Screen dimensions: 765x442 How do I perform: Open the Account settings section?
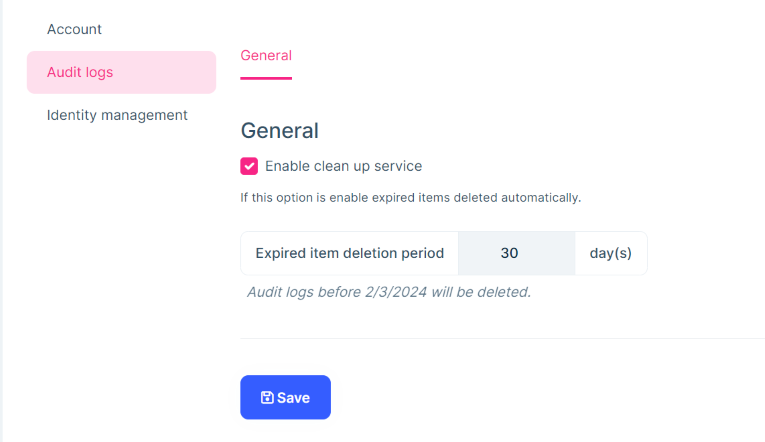coord(74,29)
